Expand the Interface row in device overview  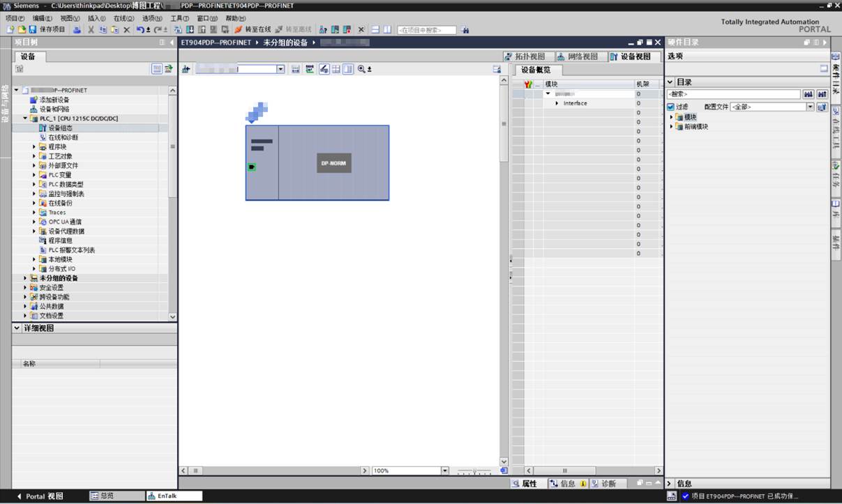point(557,103)
